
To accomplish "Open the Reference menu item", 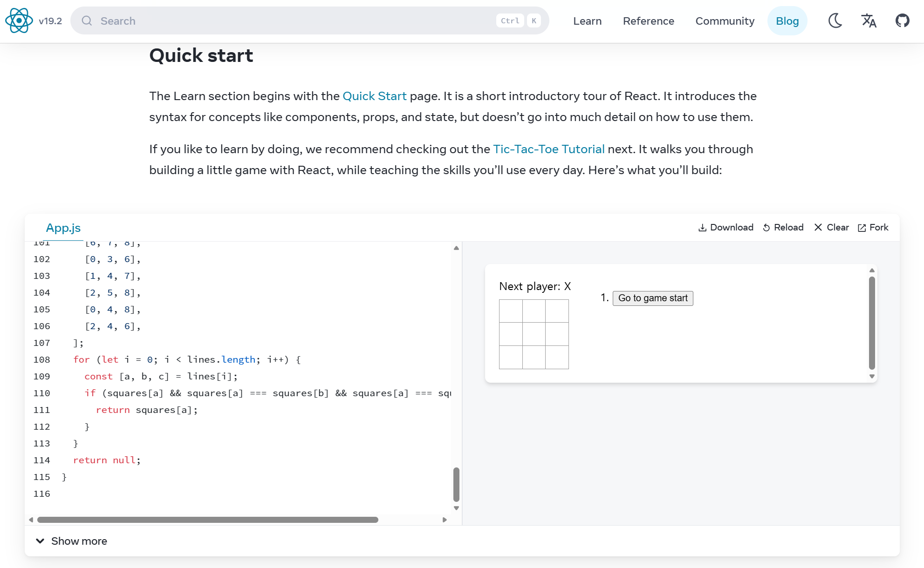I will coord(648,21).
